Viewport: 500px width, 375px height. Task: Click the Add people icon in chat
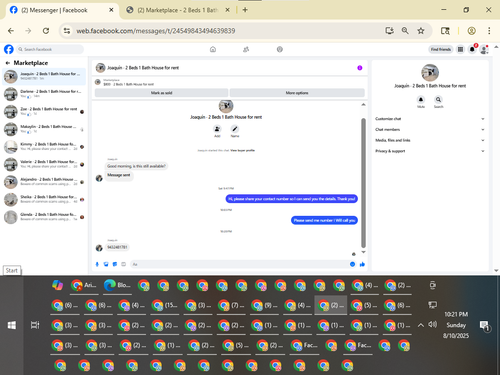point(217,129)
